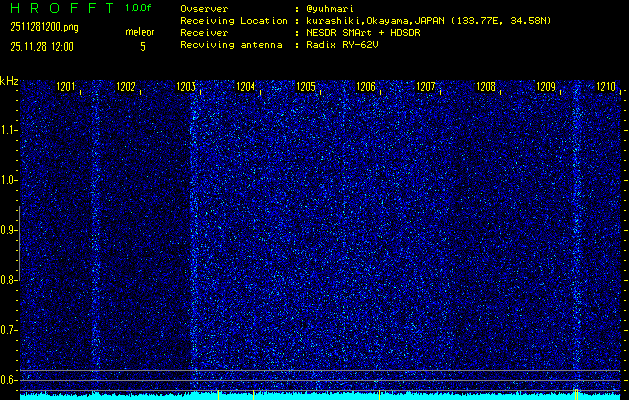
Task: Click the file name 2511281200.png
Action: point(45,27)
